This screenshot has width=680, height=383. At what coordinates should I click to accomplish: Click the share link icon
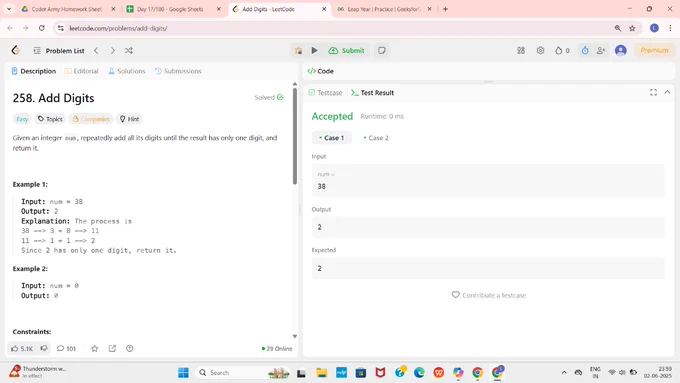112,348
